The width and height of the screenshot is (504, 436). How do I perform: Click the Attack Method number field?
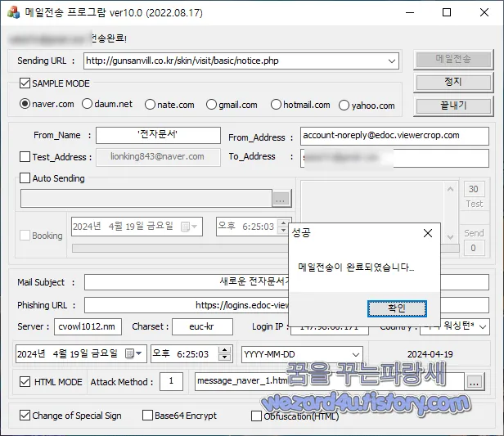[171, 381]
